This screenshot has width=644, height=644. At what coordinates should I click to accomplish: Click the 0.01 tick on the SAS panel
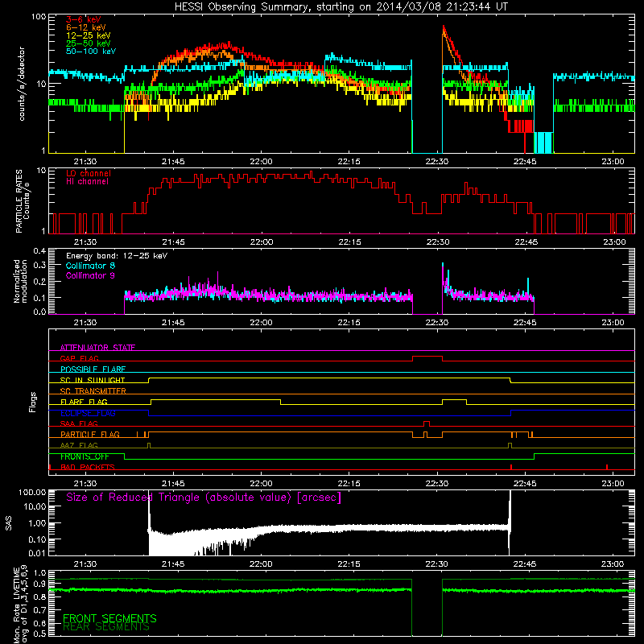[37, 553]
